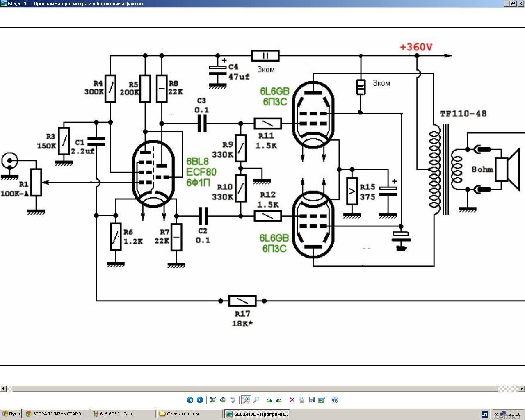Screen dimensions: 525x420
Task: Switch to ВТОРАЯ ЖИЗНЬ browser taskbar window
Action: point(56,414)
